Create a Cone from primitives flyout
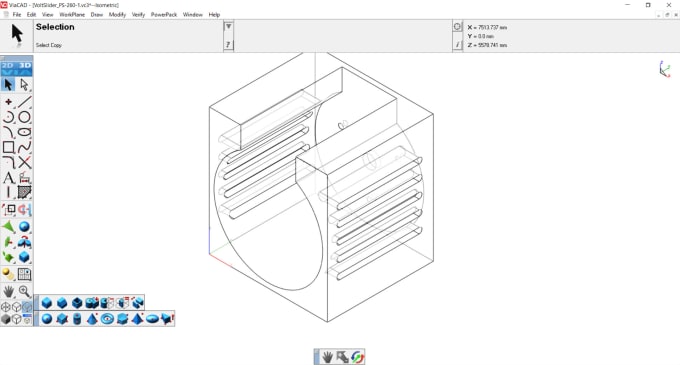 [92, 319]
